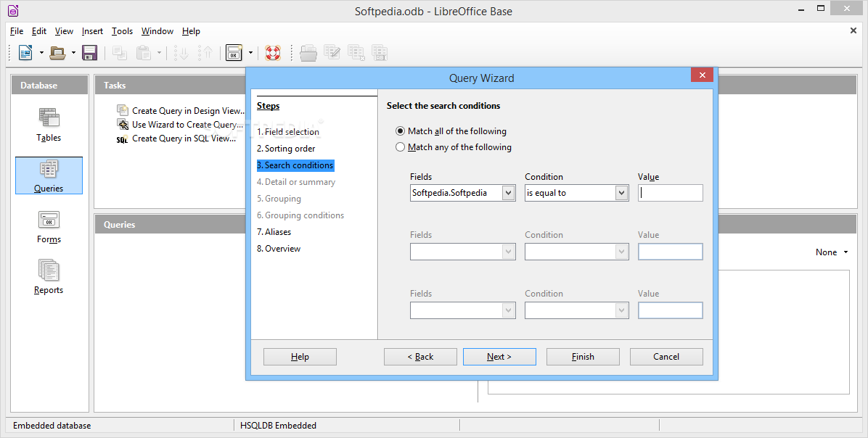The height and width of the screenshot is (438, 868).
Task: Click the Open database object icon
Action: click(308, 52)
